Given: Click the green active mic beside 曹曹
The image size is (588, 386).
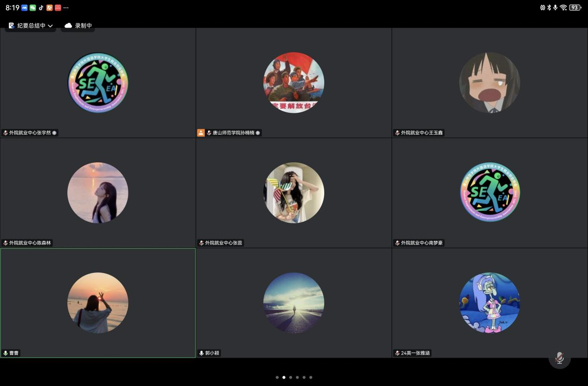Looking at the screenshot, I should tap(6, 353).
